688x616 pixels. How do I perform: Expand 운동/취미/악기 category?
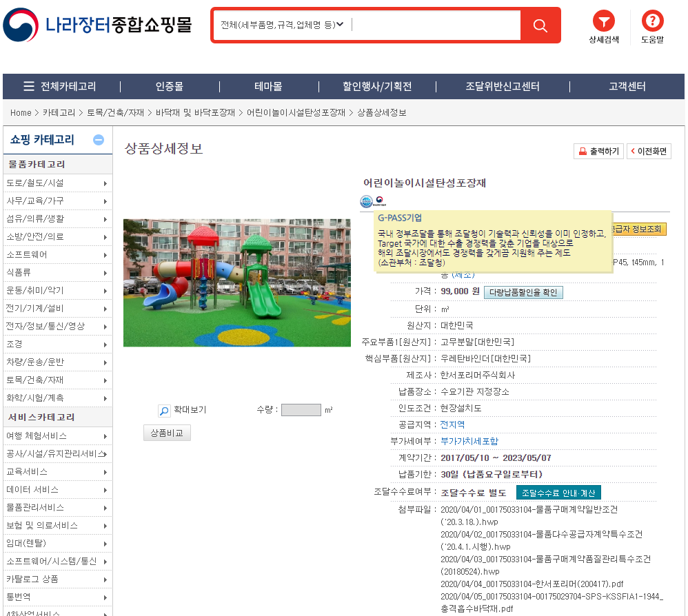click(57, 291)
